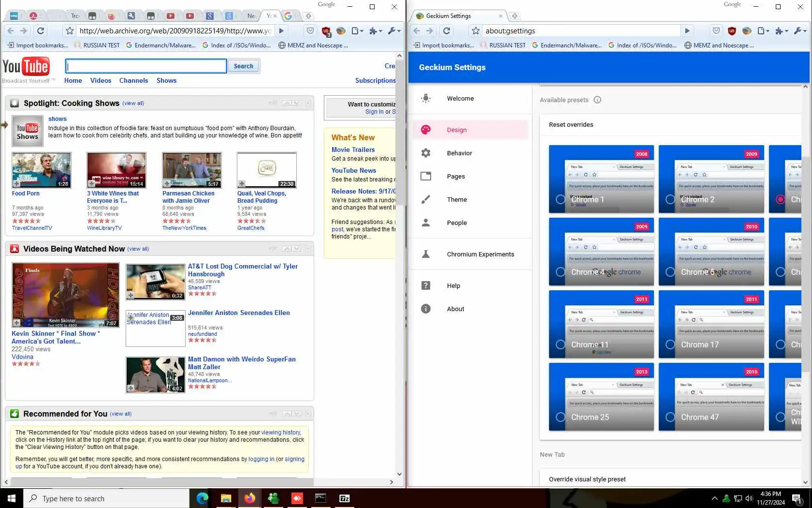Open a new tab in the left window
Image resolution: width=812 pixels, height=508 pixels.
pos(308,16)
